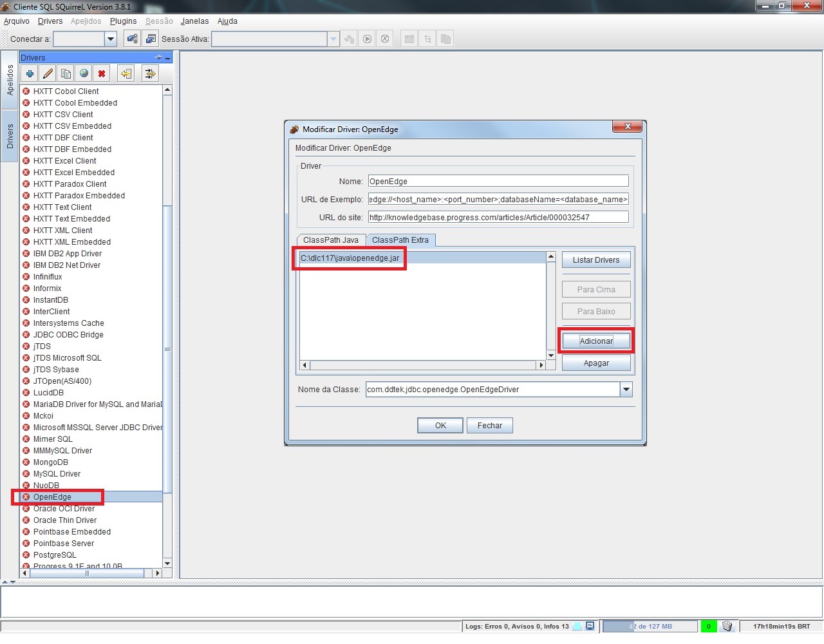Confirm the dialog with OK
This screenshot has height=644, width=824.
coord(440,425)
